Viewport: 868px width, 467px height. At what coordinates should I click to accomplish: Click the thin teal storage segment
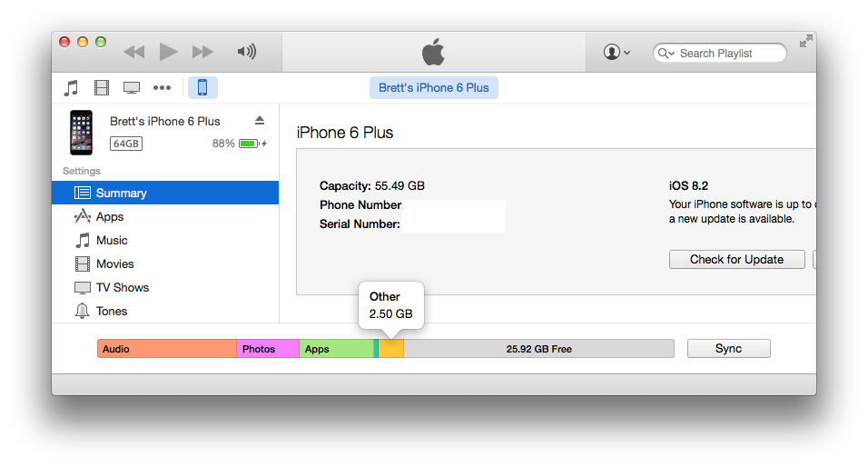click(377, 349)
